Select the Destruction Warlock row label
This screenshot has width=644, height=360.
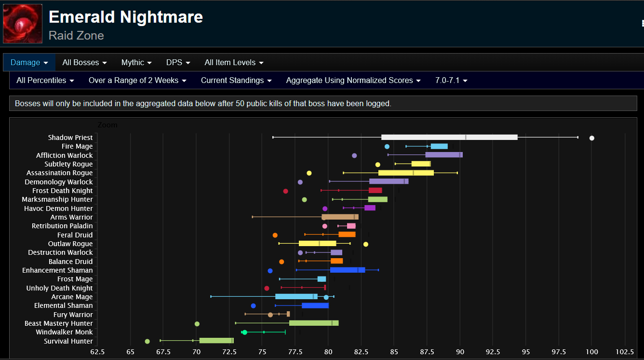[x=61, y=252]
